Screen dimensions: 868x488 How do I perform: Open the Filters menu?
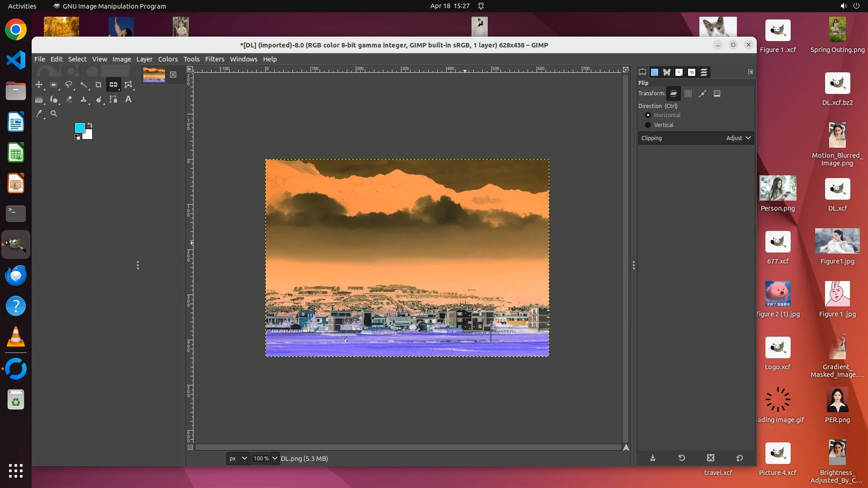(214, 59)
